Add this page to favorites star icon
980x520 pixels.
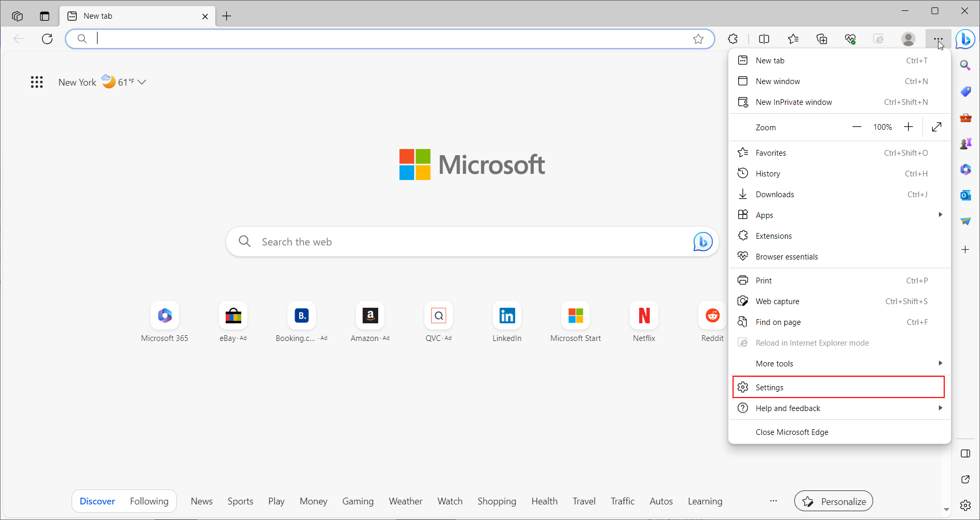click(x=698, y=39)
